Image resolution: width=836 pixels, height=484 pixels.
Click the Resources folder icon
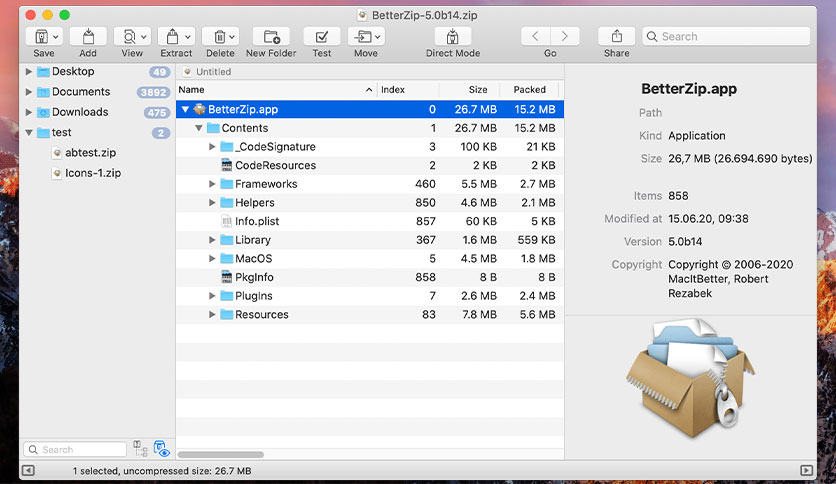click(x=227, y=314)
